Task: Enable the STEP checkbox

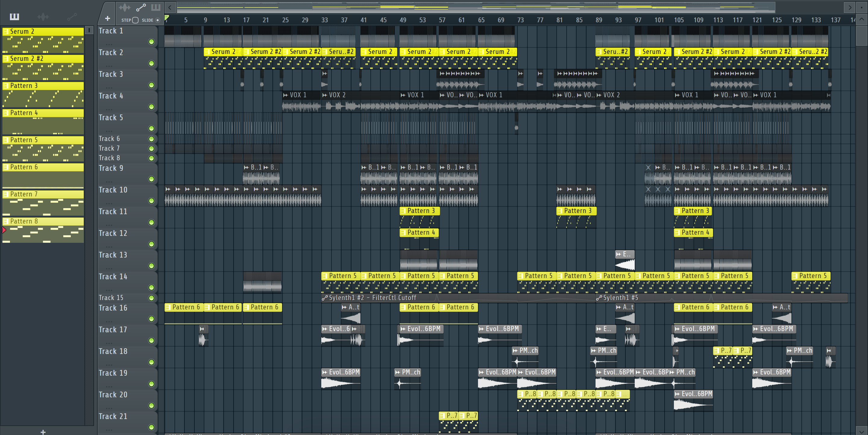Action: point(135,20)
